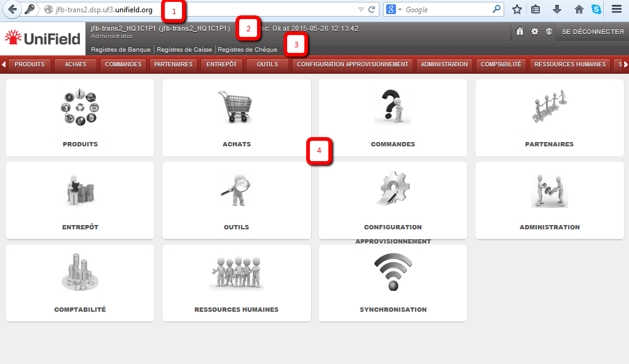Expand the URL history dropdown arrow
629x364 pixels.
click(x=361, y=10)
